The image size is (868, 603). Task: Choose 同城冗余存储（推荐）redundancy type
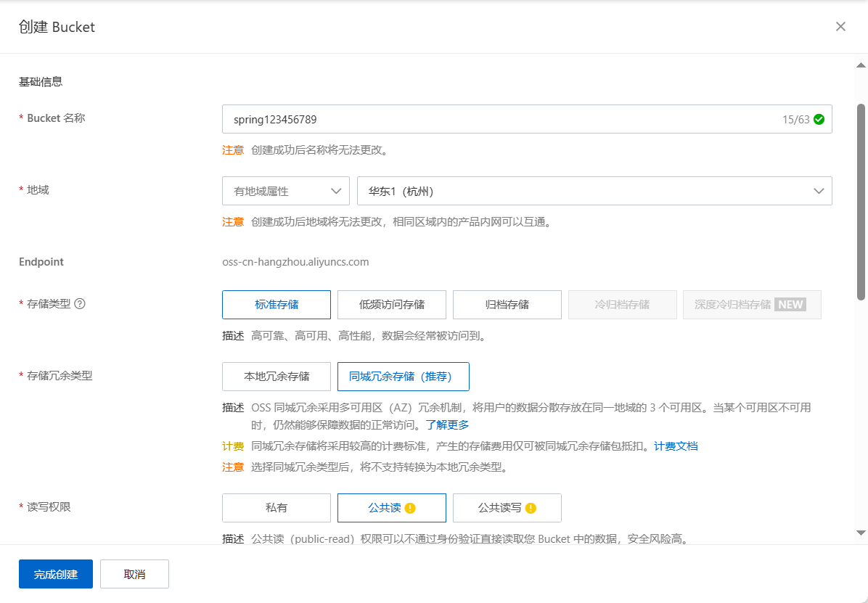(x=404, y=377)
